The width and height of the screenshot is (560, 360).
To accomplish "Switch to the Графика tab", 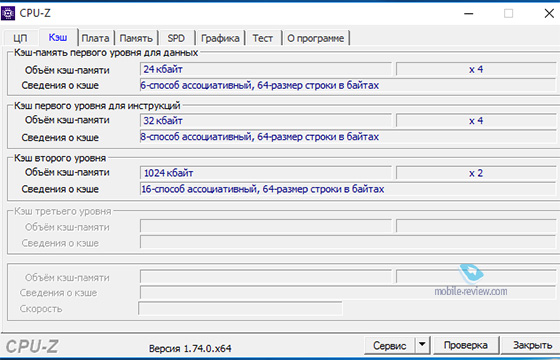I will tap(220, 38).
